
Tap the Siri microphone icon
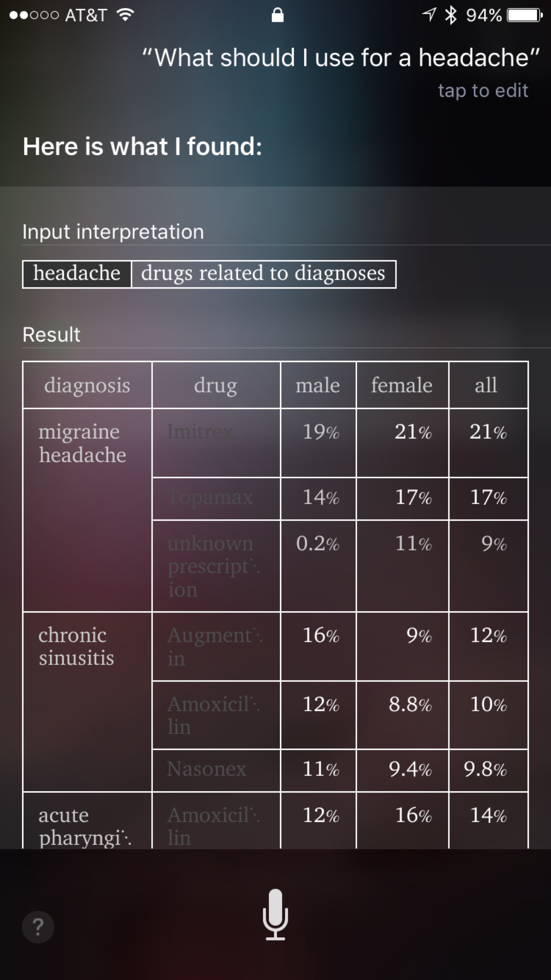point(275,914)
